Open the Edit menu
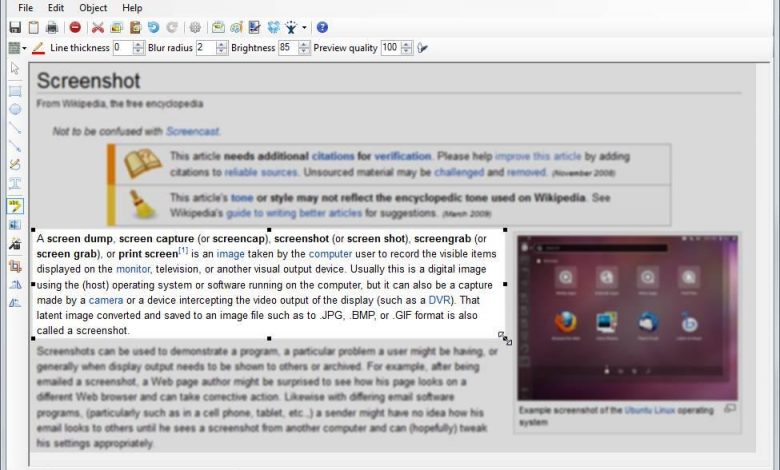The width and height of the screenshot is (780, 470). [x=56, y=8]
